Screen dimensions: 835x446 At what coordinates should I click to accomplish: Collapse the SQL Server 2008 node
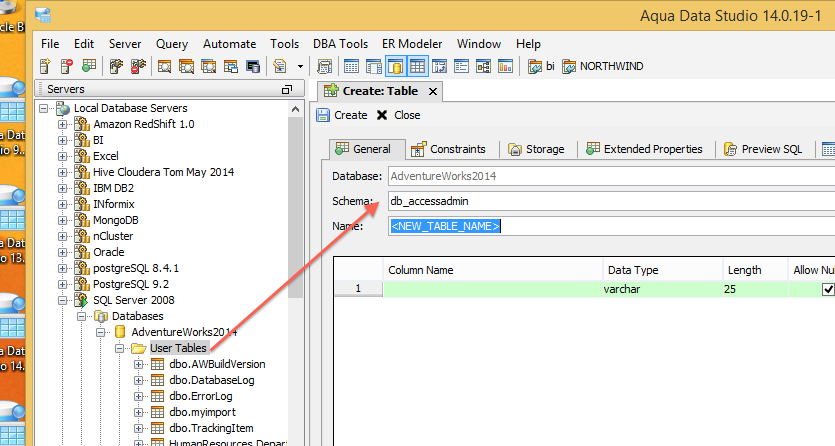[x=63, y=300]
